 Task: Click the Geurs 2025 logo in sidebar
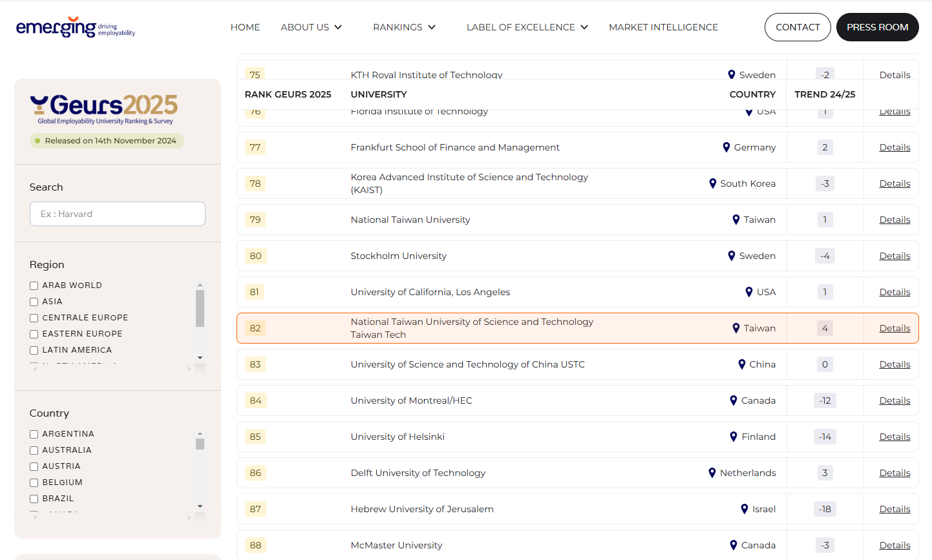(105, 107)
